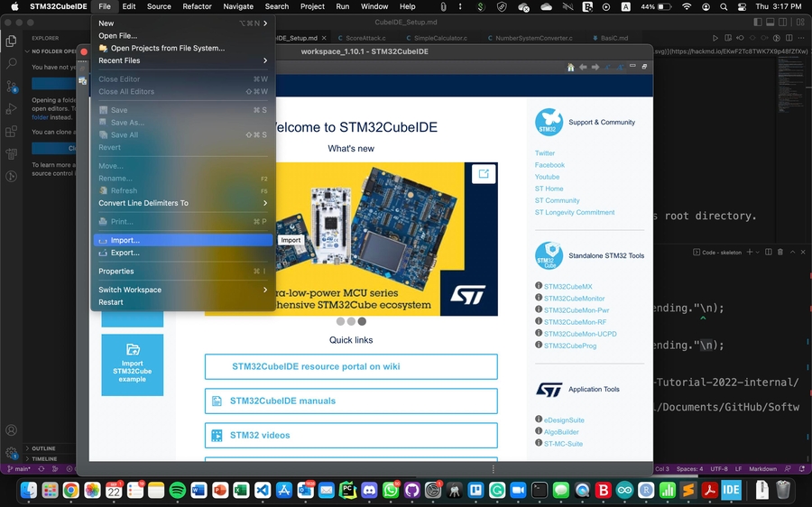Open Spotify from the Dock

[177, 490]
